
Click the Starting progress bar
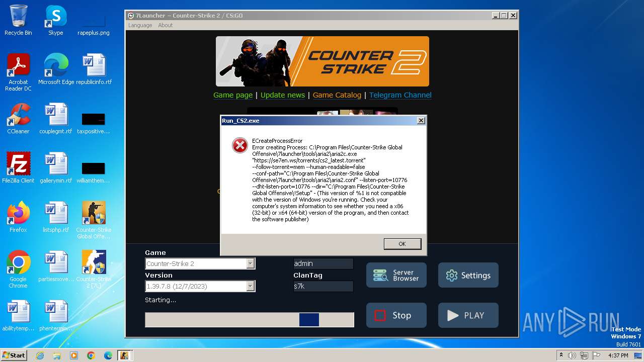pos(250,320)
